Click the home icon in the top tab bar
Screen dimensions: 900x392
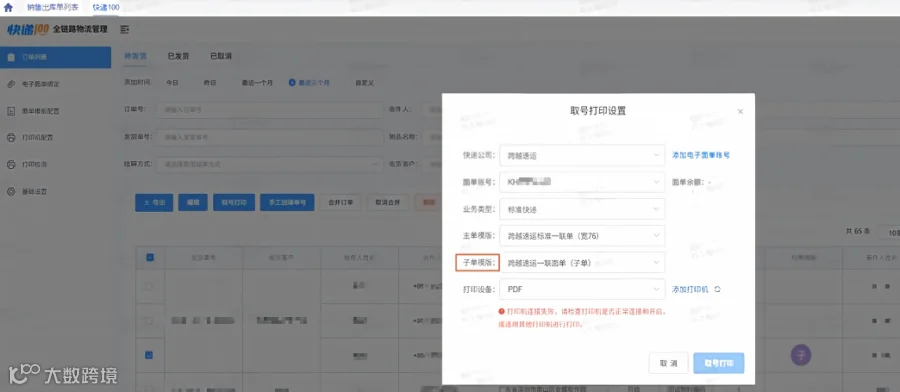(x=8, y=8)
